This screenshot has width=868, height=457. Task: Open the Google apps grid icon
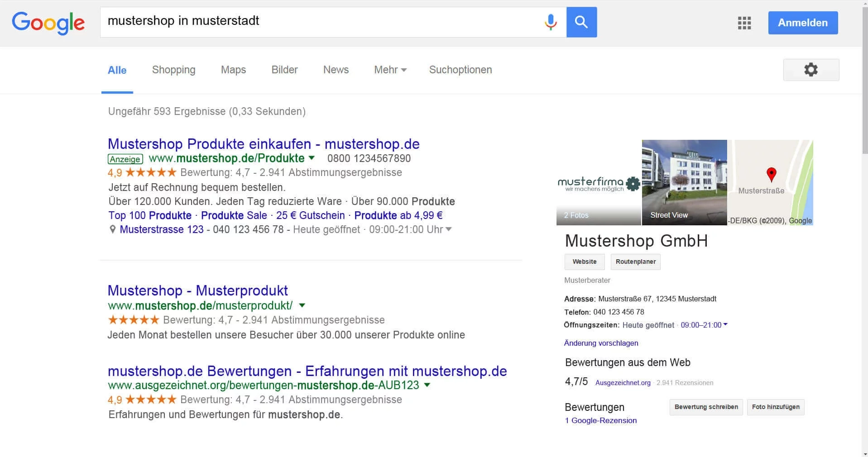[x=744, y=23]
